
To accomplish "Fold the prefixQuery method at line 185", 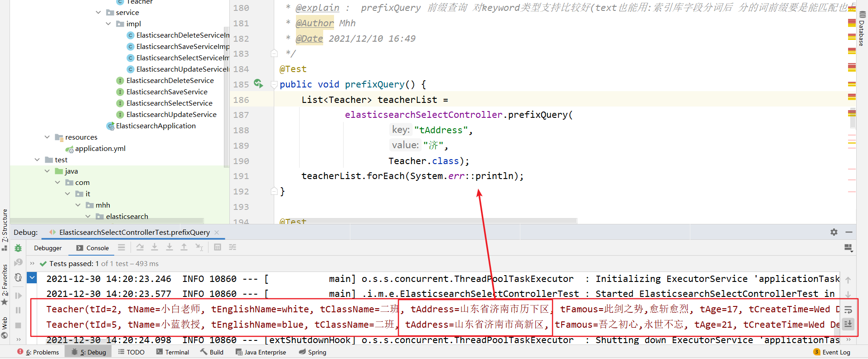I will 274,84.
